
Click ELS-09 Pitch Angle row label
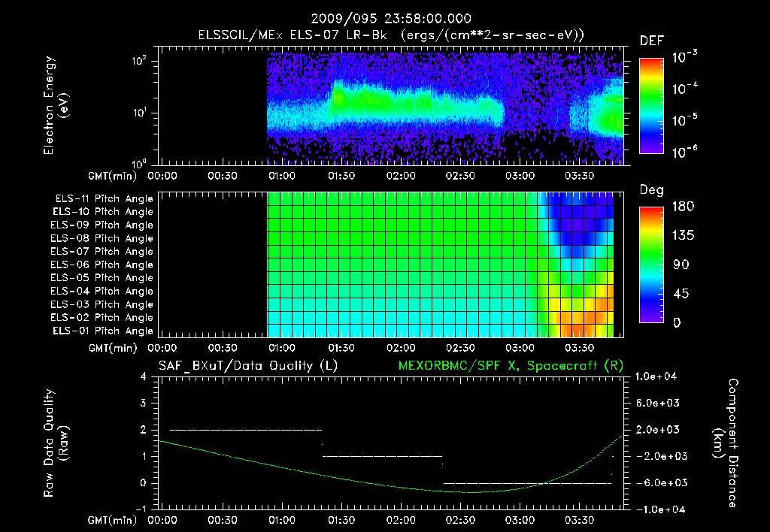point(102,225)
